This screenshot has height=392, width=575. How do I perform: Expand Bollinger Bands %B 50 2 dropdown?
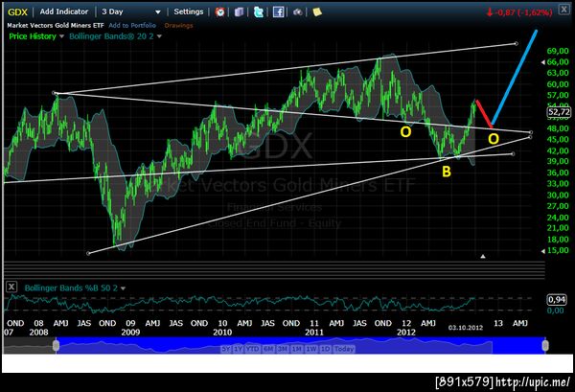[x=124, y=288]
